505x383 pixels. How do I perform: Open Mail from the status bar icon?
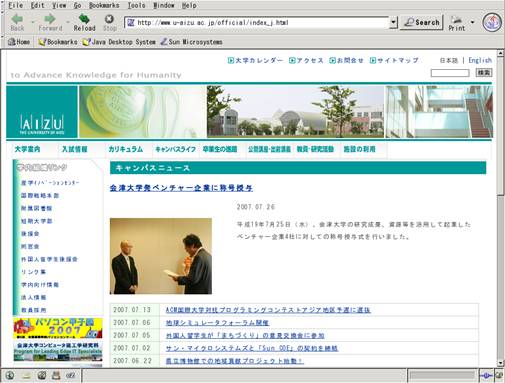[26, 376]
